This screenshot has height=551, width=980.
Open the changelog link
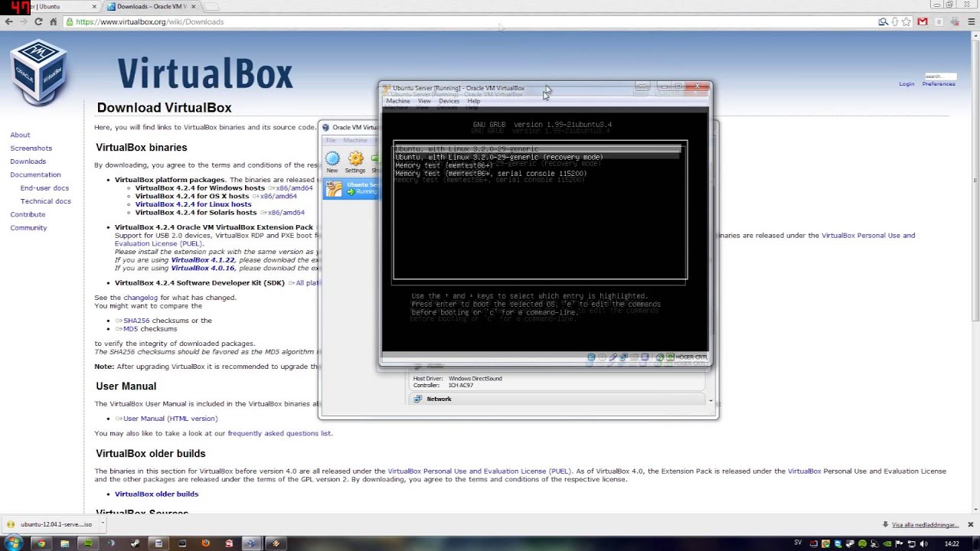click(x=140, y=298)
